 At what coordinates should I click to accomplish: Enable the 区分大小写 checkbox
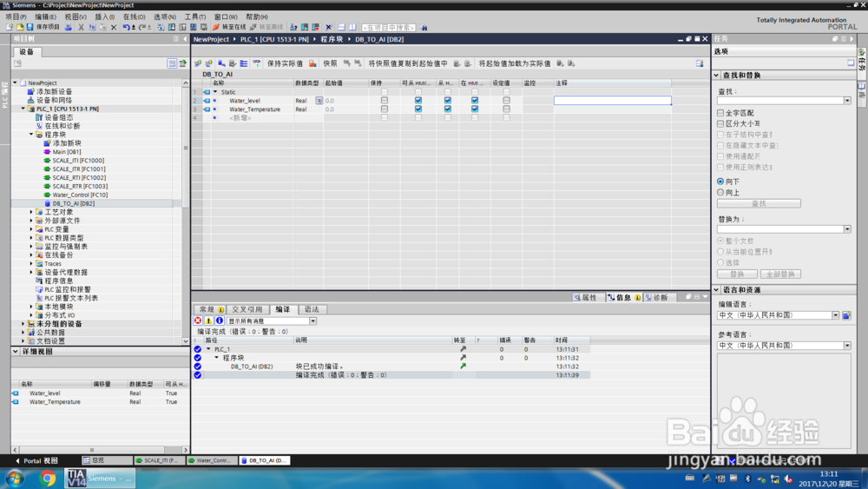click(720, 124)
